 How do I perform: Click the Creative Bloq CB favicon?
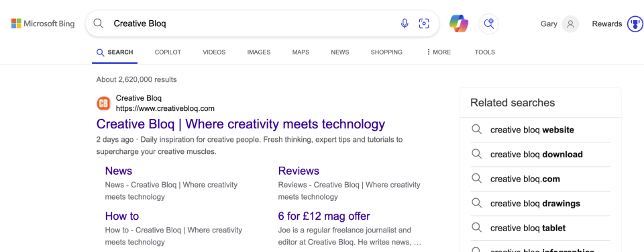[x=104, y=103]
